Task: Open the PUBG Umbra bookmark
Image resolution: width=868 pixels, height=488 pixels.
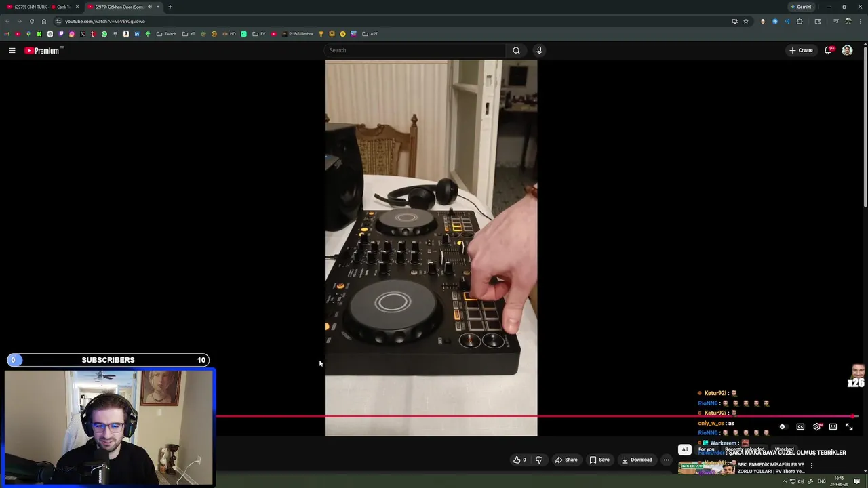Action: pos(297,34)
